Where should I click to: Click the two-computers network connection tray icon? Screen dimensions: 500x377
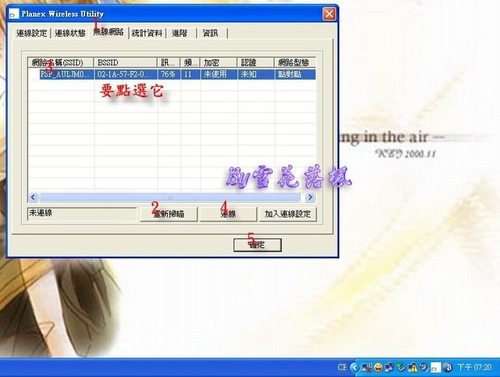(x=389, y=367)
